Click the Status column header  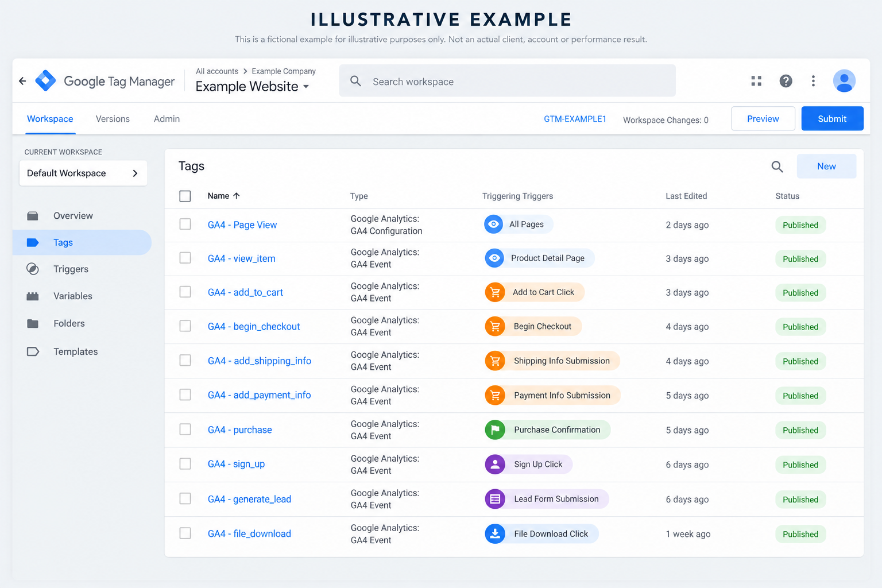787,196
